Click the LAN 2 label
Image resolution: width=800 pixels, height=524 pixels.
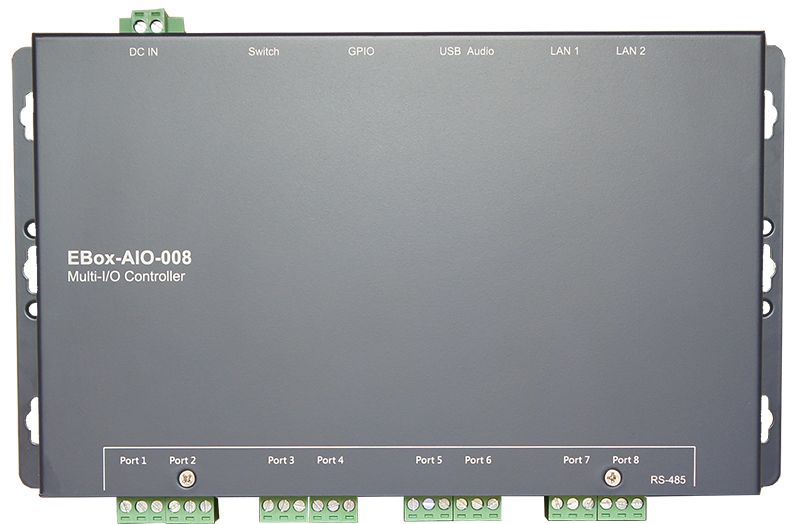click(631, 51)
